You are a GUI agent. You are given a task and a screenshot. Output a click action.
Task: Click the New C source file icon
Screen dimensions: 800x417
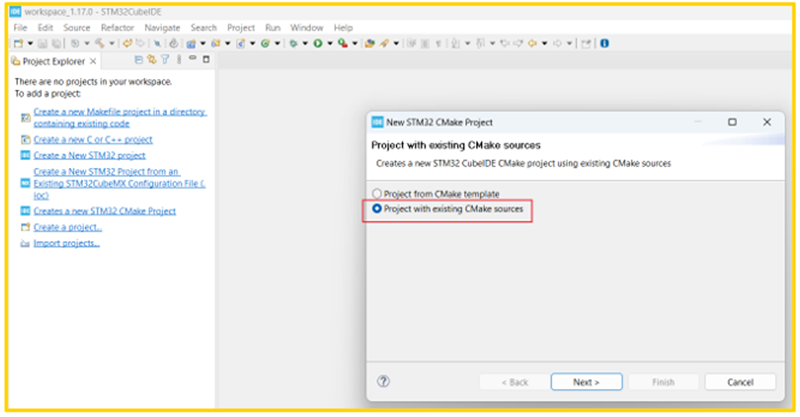(x=240, y=43)
